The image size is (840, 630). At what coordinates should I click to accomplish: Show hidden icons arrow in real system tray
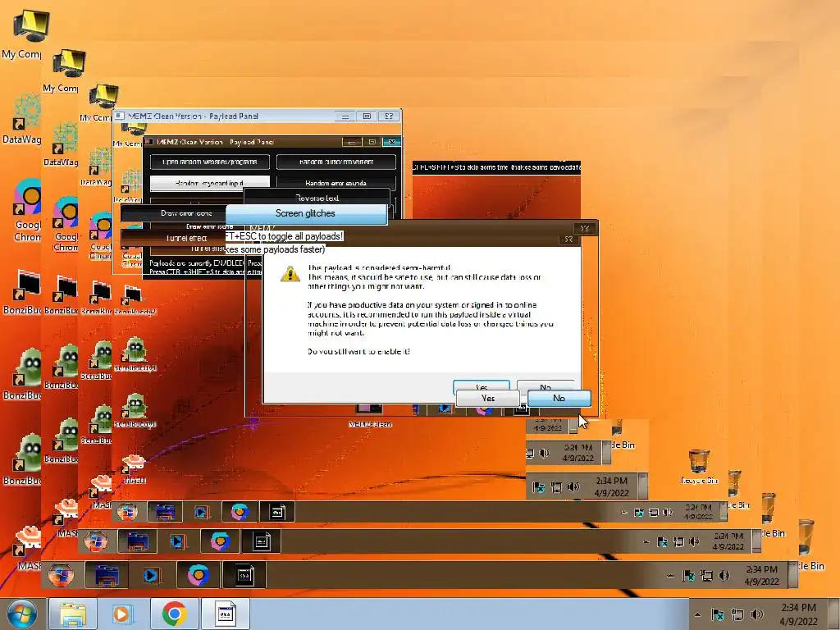(x=697, y=614)
